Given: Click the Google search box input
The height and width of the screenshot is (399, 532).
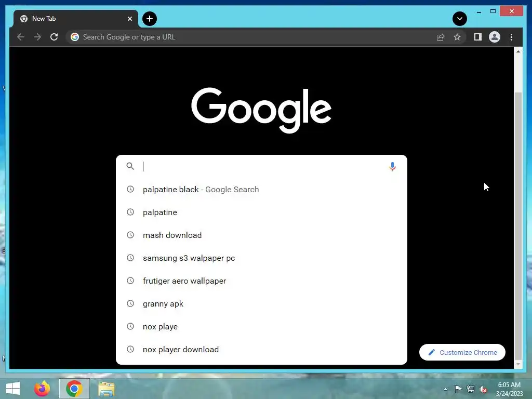Looking at the screenshot, I should pyautogui.click(x=261, y=166).
